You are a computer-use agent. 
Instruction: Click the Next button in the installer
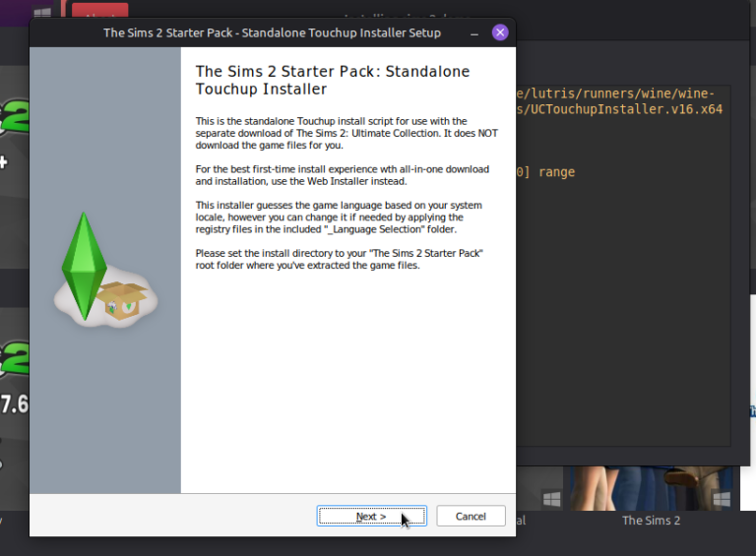click(371, 516)
